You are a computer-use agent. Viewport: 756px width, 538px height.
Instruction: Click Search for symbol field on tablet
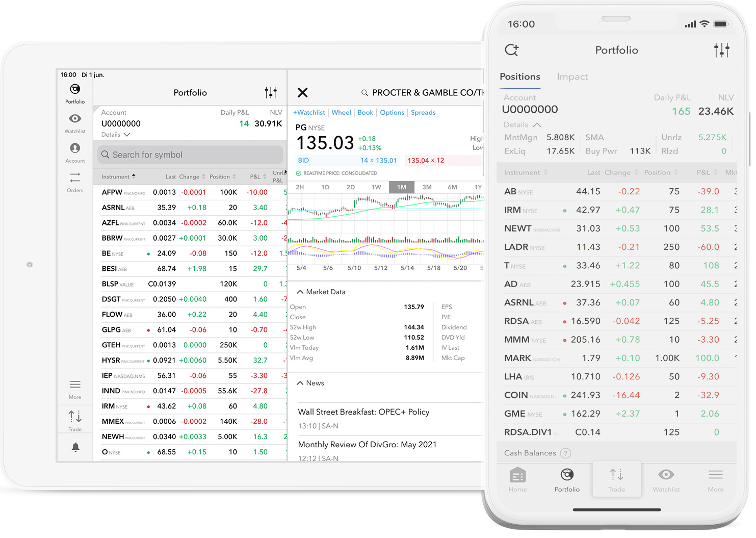click(190, 155)
